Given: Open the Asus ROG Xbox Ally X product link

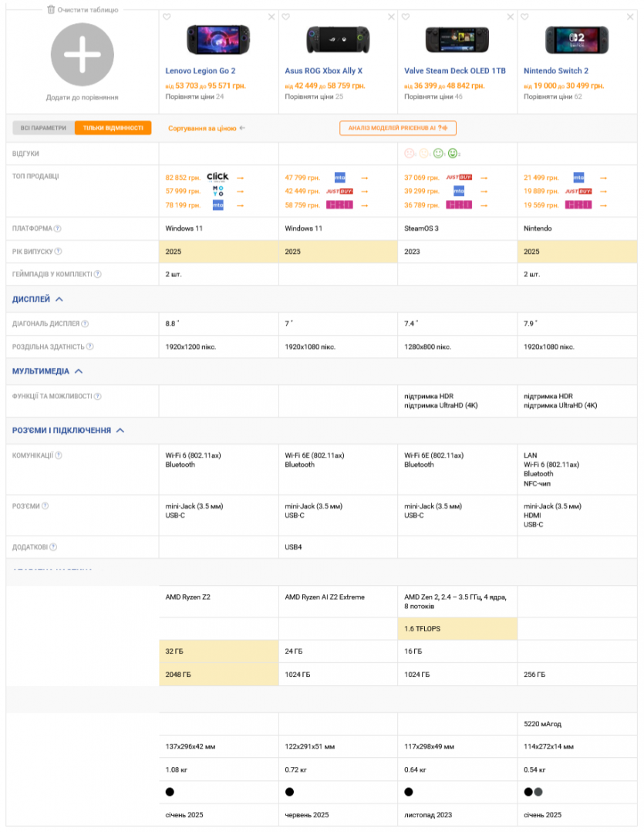Looking at the screenshot, I should [323, 70].
